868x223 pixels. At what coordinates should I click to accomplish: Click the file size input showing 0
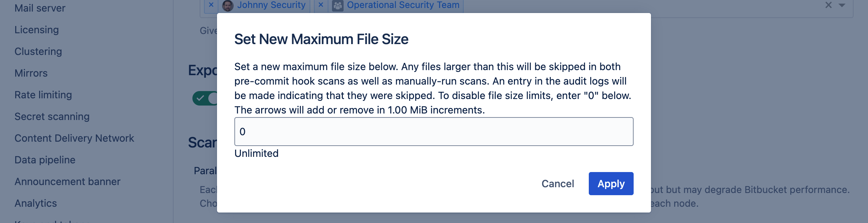click(x=434, y=132)
